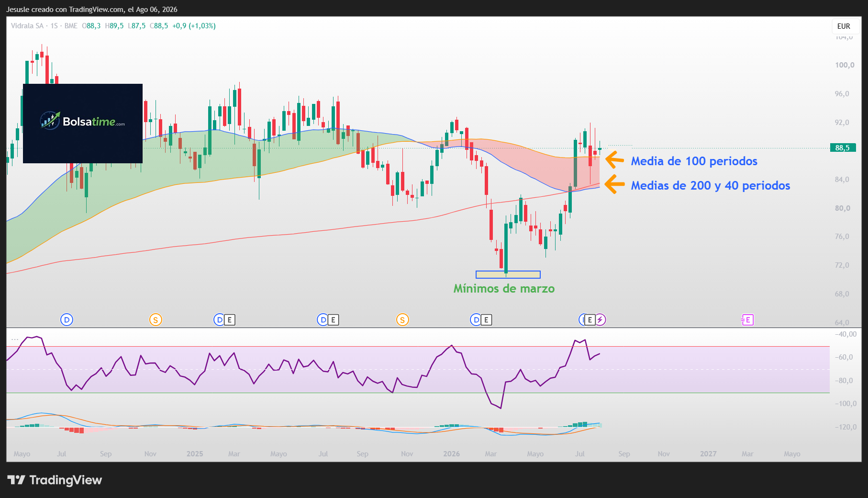
Task: Click the TradingView logo
Action: [x=55, y=480]
